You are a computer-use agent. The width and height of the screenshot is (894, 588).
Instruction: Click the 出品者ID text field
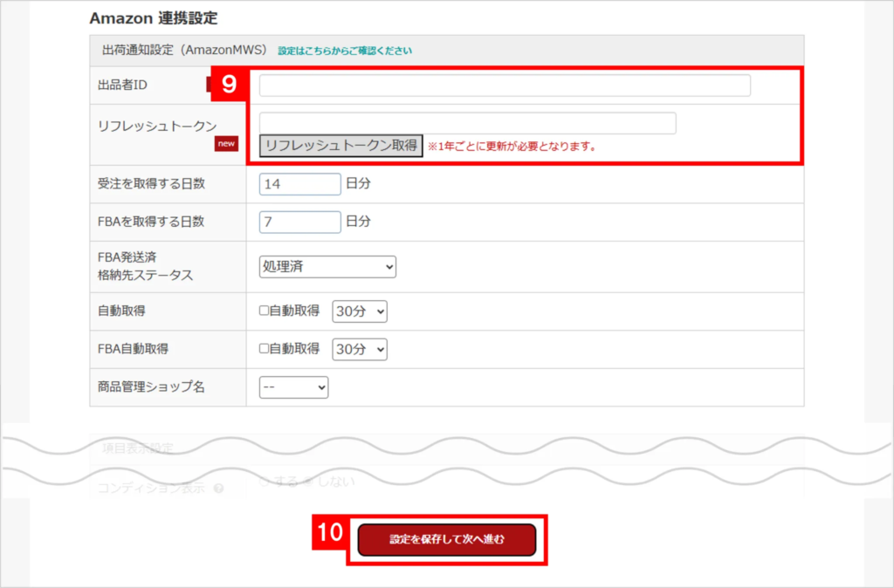(505, 85)
